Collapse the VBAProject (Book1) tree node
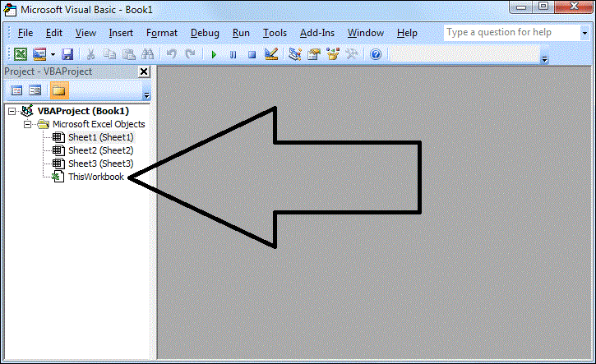The width and height of the screenshot is (596, 364). click(12, 111)
